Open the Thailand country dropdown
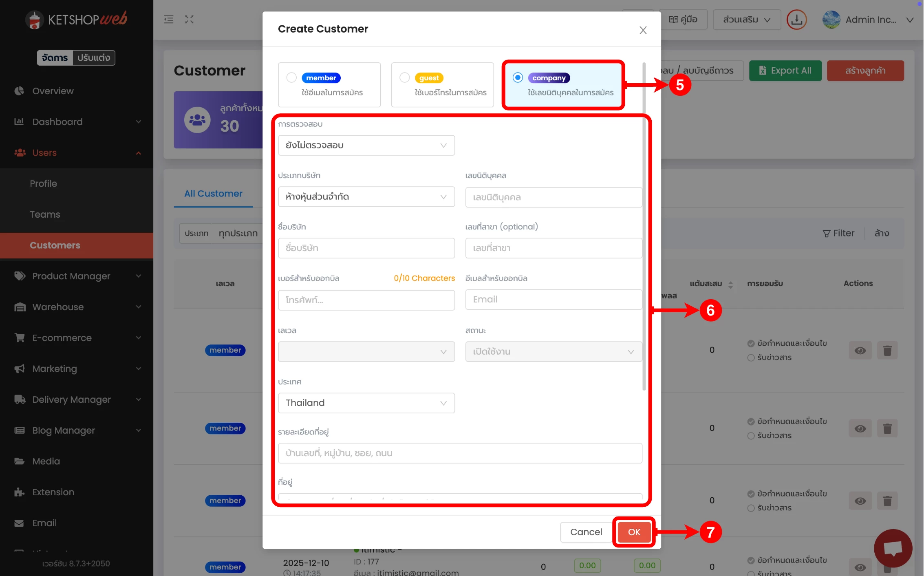924x576 pixels. (366, 403)
